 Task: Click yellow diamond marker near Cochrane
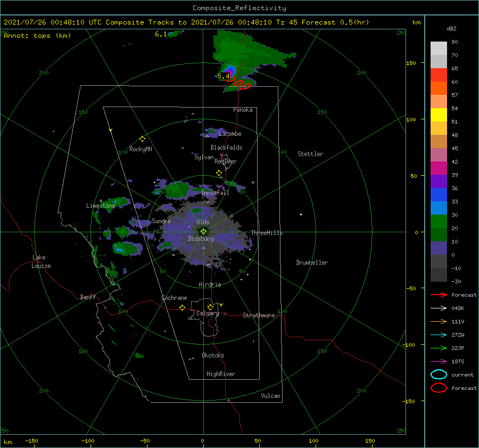pyautogui.click(x=182, y=307)
